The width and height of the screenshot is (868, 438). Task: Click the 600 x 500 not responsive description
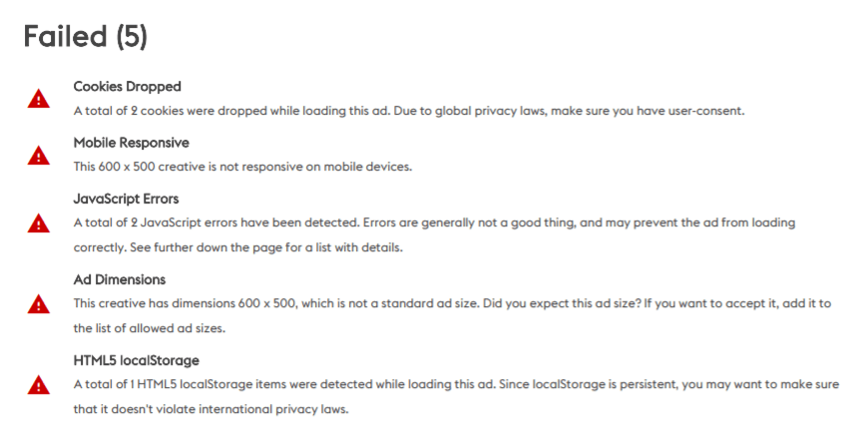click(243, 167)
